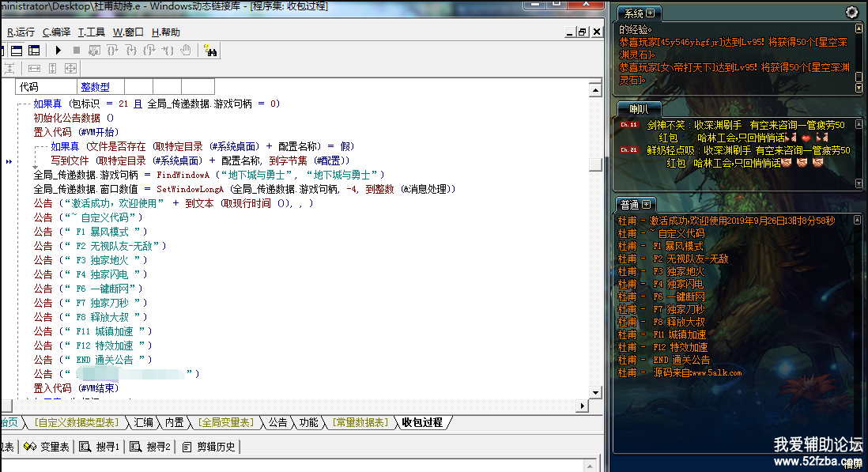The height and width of the screenshot is (472, 868).
Task: Click the Ch.21 channel badge
Action: click(629, 150)
